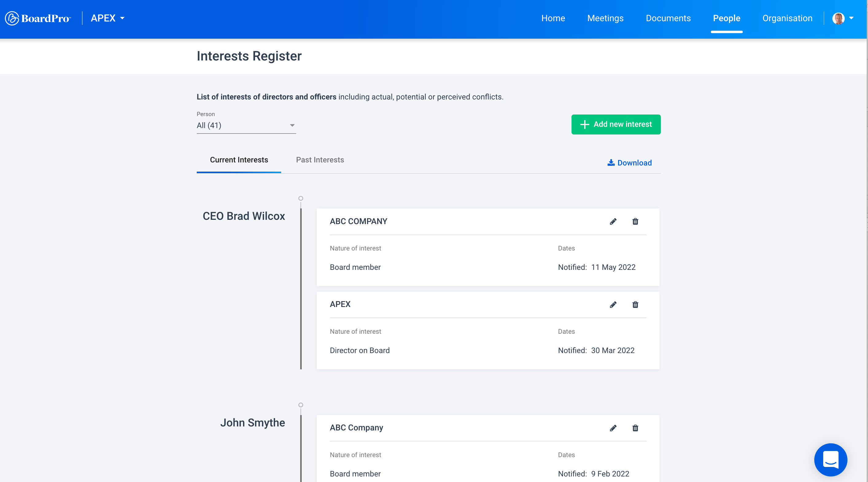Open the Home menu item
Viewport: 868px width, 482px height.
(x=553, y=18)
